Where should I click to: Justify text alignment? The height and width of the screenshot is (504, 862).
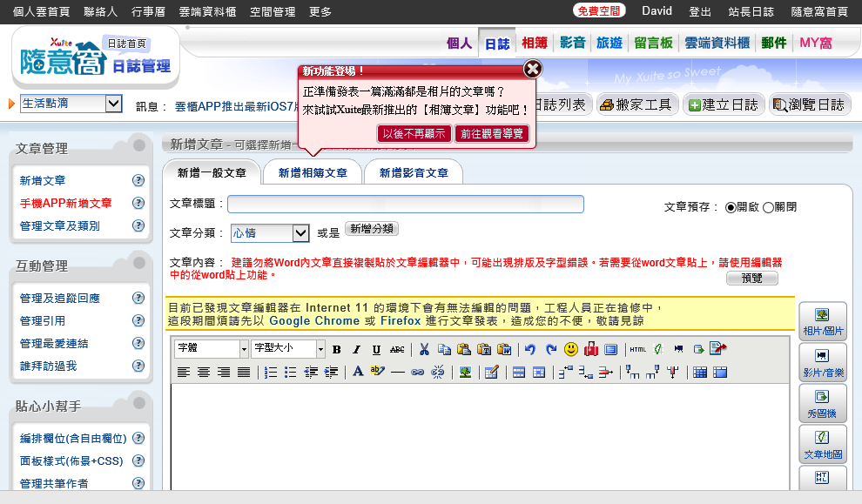pyautogui.click(x=244, y=372)
